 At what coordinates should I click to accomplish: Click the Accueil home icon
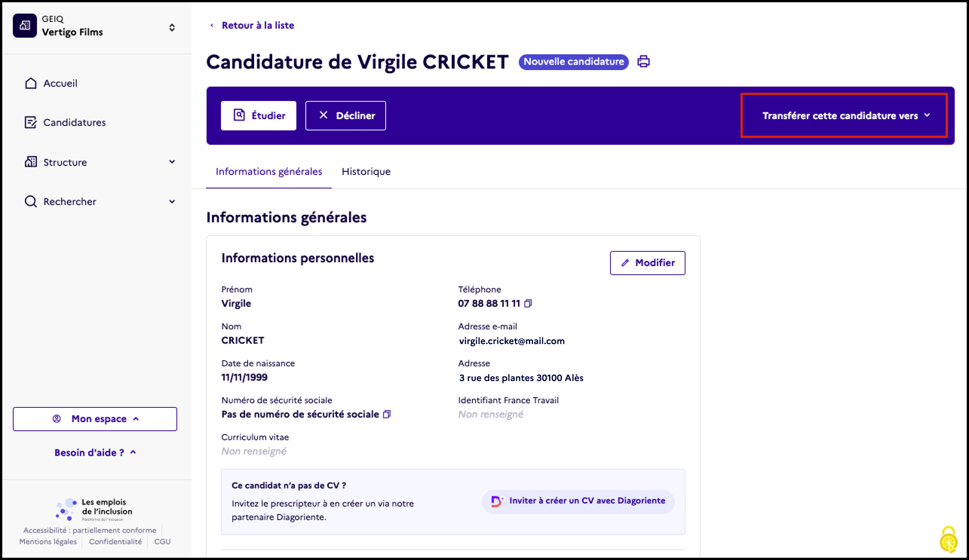tap(31, 83)
